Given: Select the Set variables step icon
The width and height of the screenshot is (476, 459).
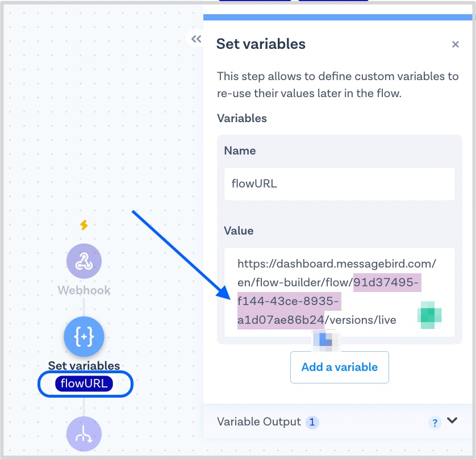Looking at the screenshot, I should 84,336.
